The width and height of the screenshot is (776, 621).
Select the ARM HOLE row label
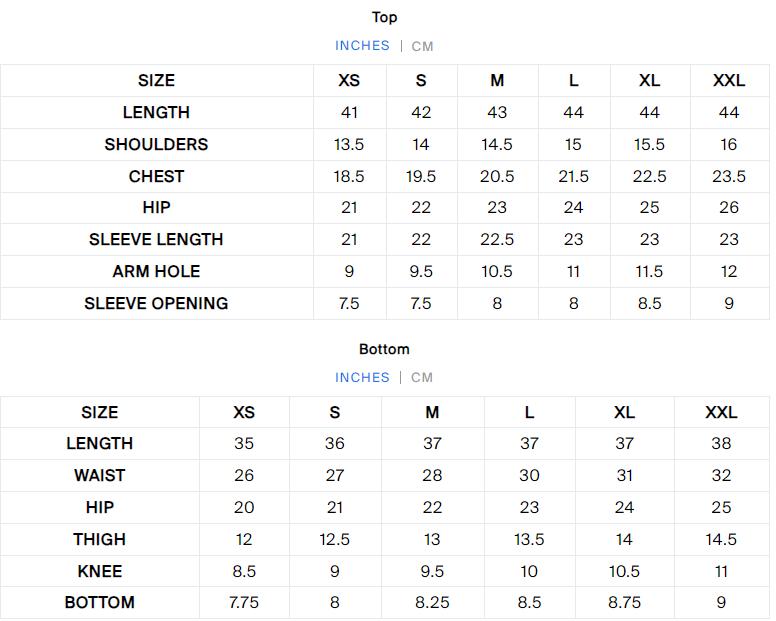pyautogui.click(x=156, y=272)
